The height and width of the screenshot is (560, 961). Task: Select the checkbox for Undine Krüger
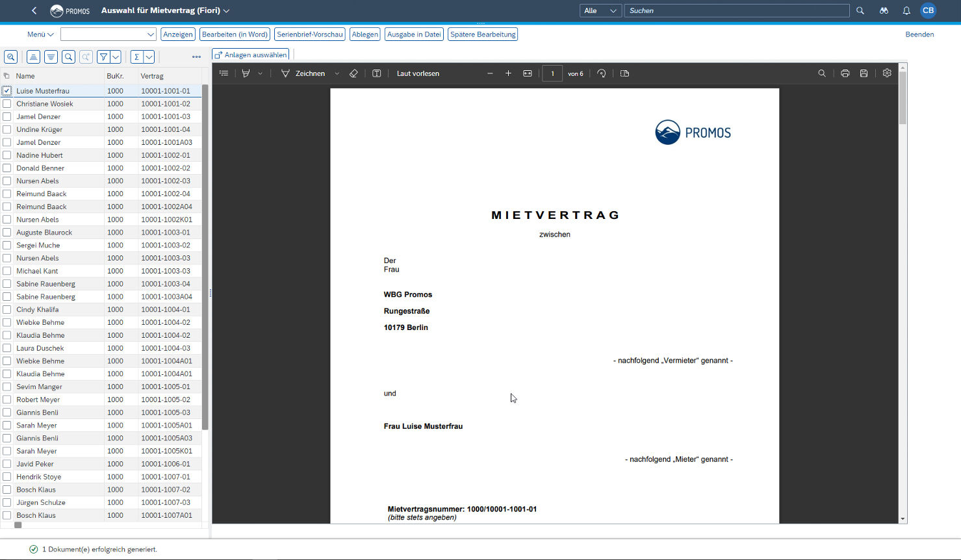(x=7, y=129)
